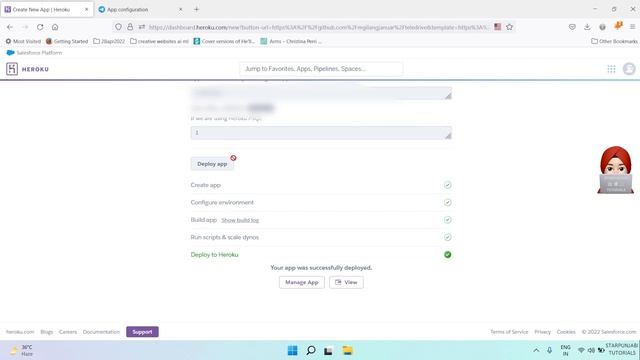This screenshot has width=640, height=360.
Task: Open the Cookies footer link
Action: pos(566,332)
